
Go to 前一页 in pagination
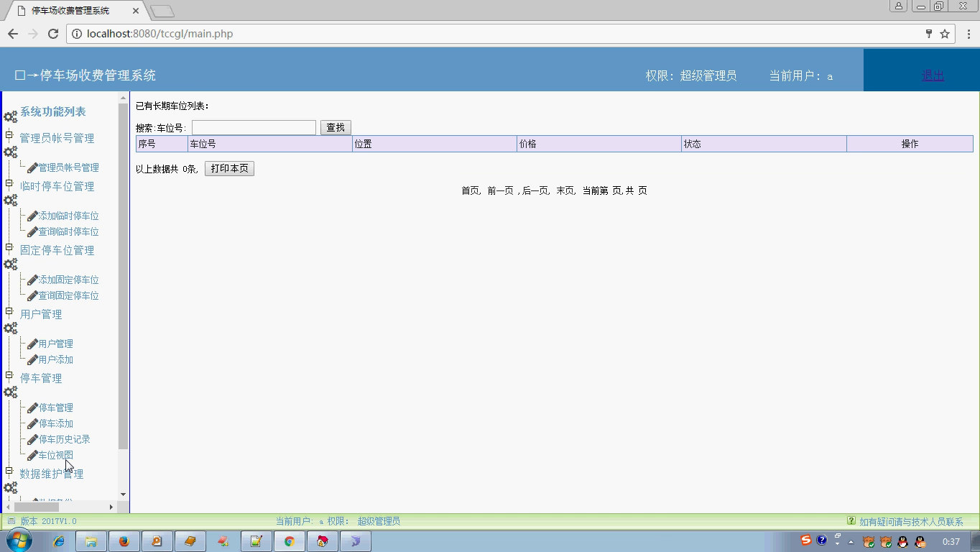coord(500,190)
